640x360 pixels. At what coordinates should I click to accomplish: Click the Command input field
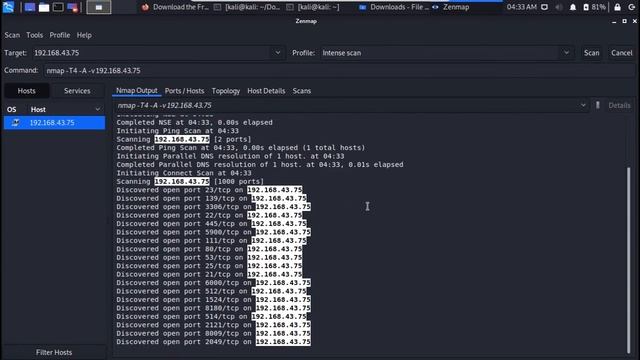click(x=340, y=71)
